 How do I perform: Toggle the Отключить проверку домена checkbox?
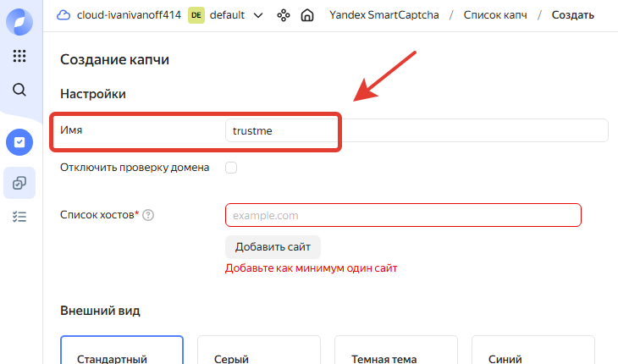click(231, 168)
